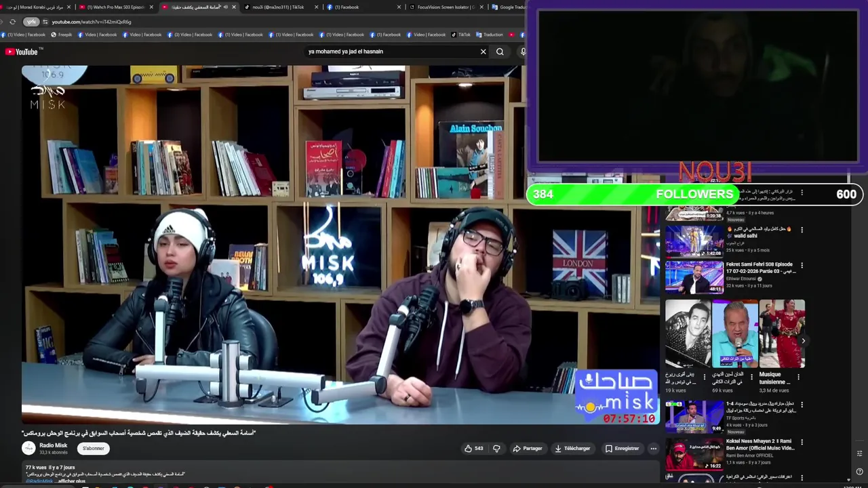Expand description with 'afficher plus'
Image resolution: width=868 pixels, height=488 pixels.
[x=72, y=481]
